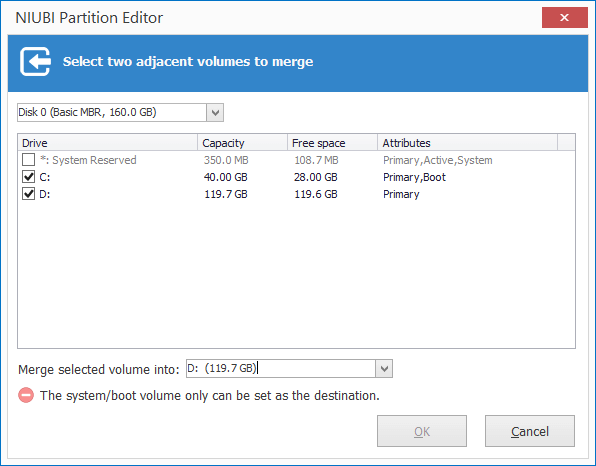Sort by the Drive column header
The height and width of the screenshot is (466, 596).
[x=108, y=143]
